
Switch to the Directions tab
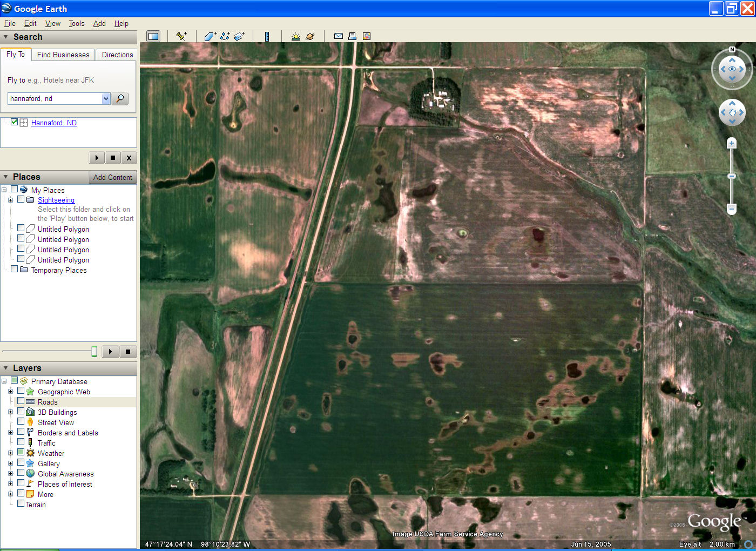click(x=117, y=55)
